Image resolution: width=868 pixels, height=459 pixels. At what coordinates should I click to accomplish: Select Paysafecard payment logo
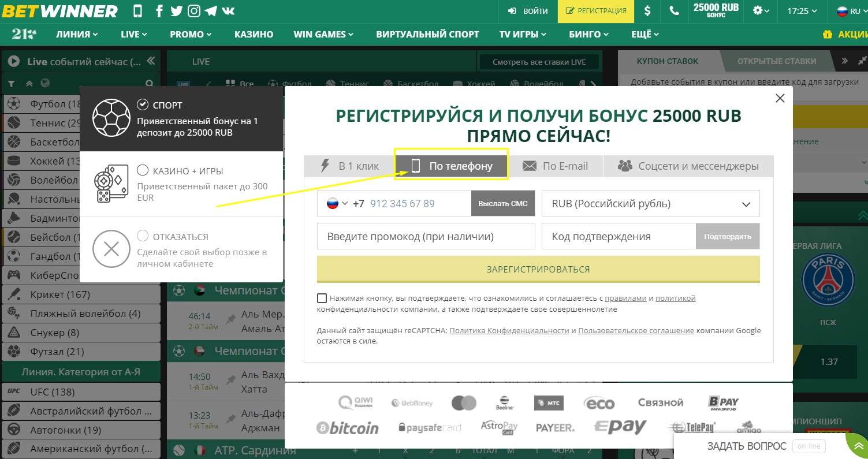point(430,428)
